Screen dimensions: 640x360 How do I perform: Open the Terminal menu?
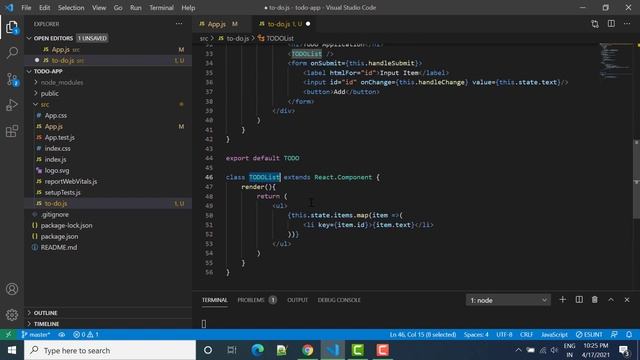pos(161,7)
